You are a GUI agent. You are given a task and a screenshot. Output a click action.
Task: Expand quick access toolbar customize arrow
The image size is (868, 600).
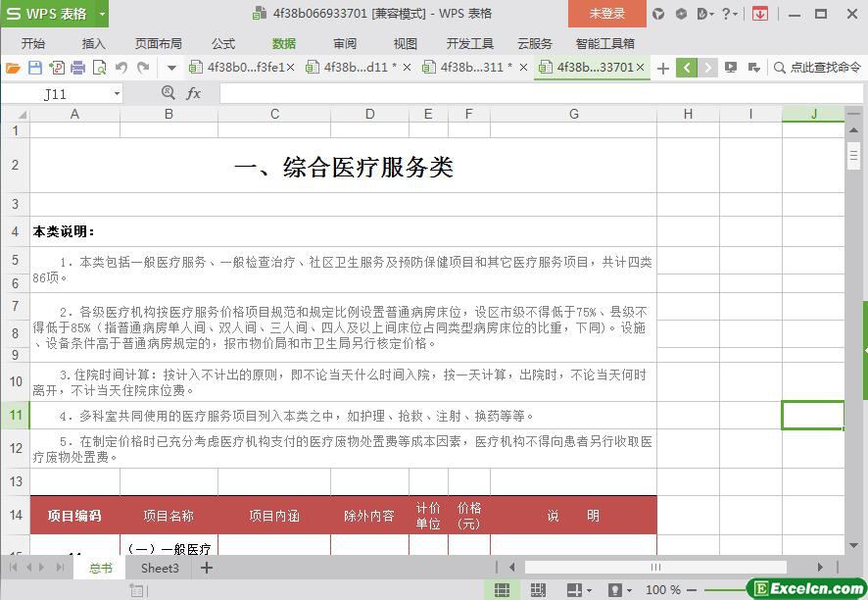pos(171,68)
